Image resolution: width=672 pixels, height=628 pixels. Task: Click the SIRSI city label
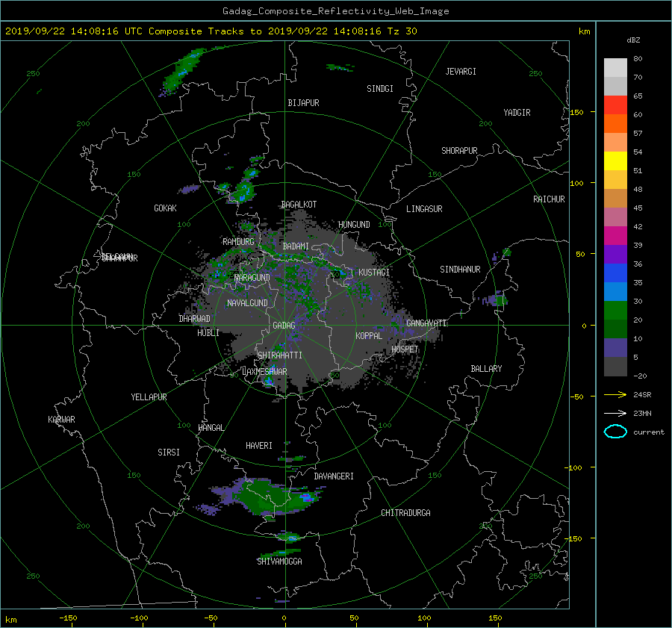[x=169, y=453]
